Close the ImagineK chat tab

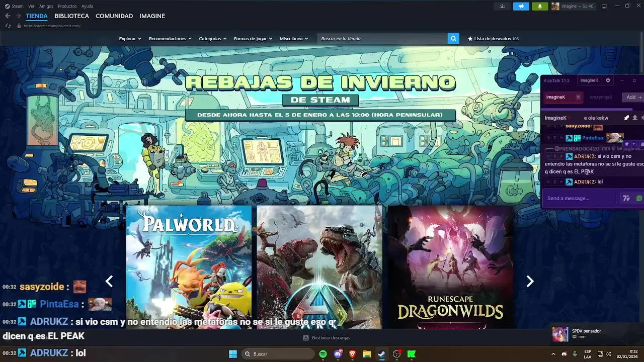pyautogui.click(x=578, y=97)
